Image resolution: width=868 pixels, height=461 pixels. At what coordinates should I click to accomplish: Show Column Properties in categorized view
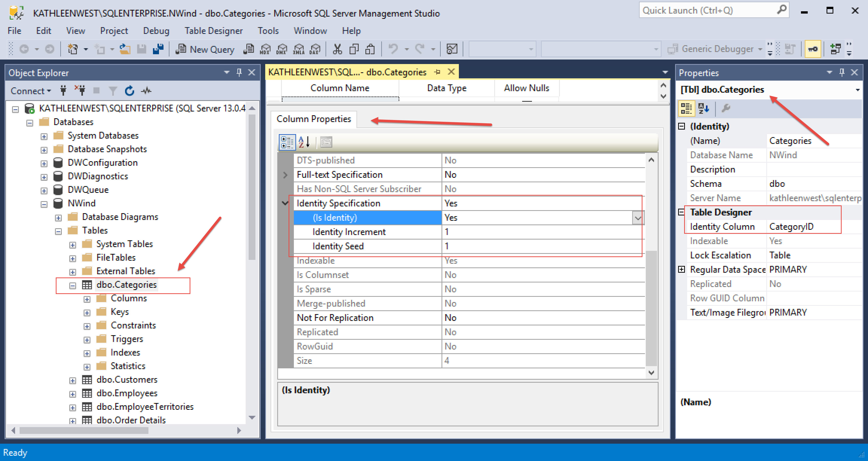[x=287, y=142]
